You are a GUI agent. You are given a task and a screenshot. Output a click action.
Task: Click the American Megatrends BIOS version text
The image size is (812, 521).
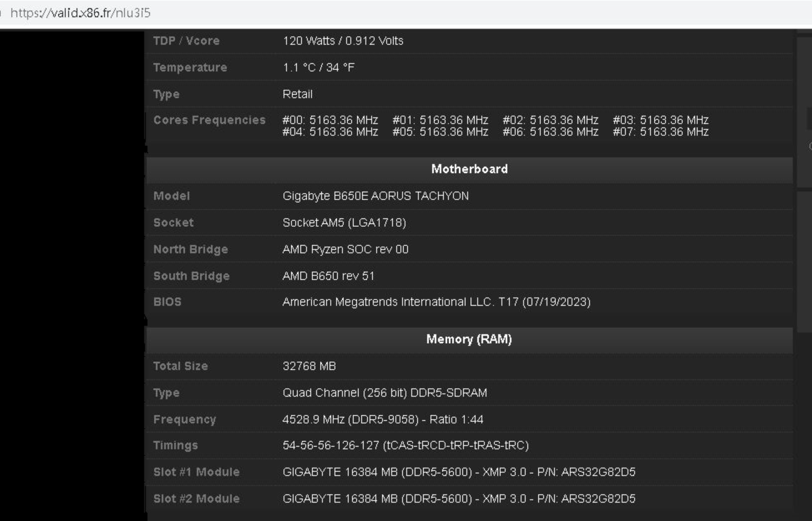(436, 302)
